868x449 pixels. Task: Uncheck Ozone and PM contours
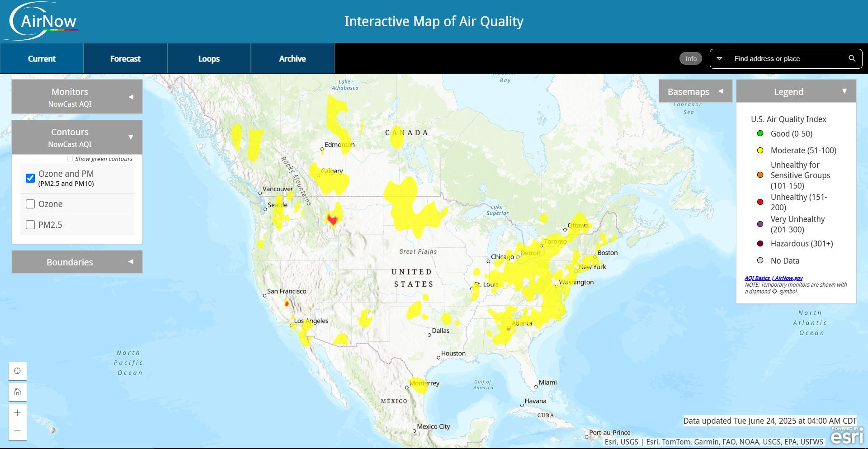pyautogui.click(x=30, y=178)
